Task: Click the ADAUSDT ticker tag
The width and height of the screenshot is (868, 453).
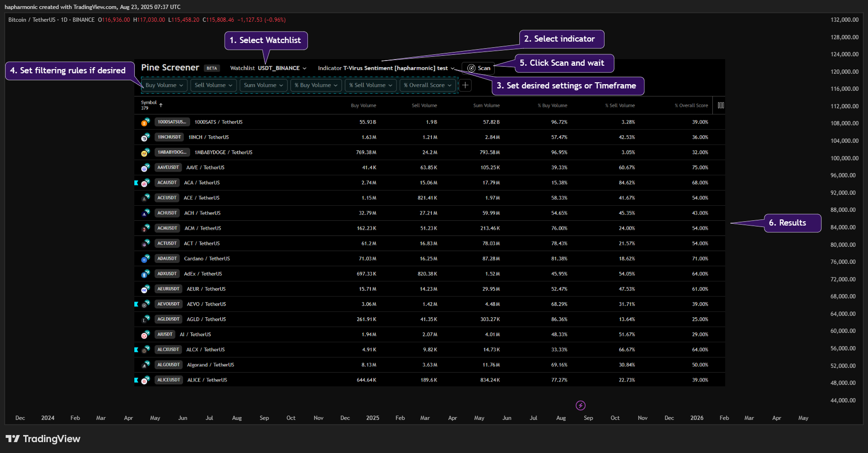Action: pyautogui.click(x=167, y=258)
